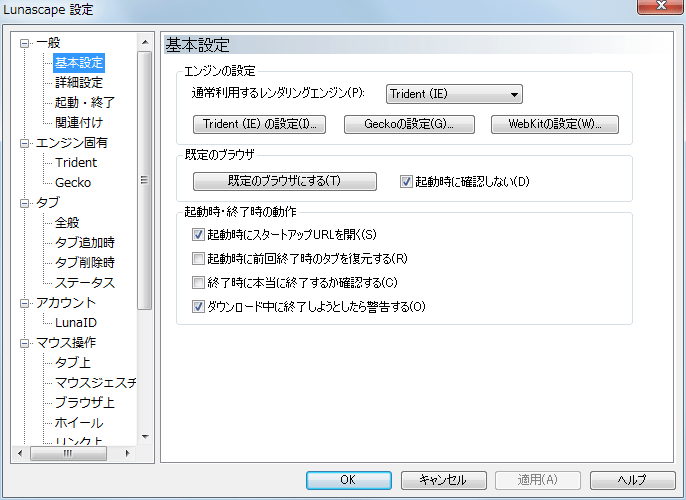Screen dimensions: 686x500
Task: Select the アカウント category label
Action: tap(66, 303)
